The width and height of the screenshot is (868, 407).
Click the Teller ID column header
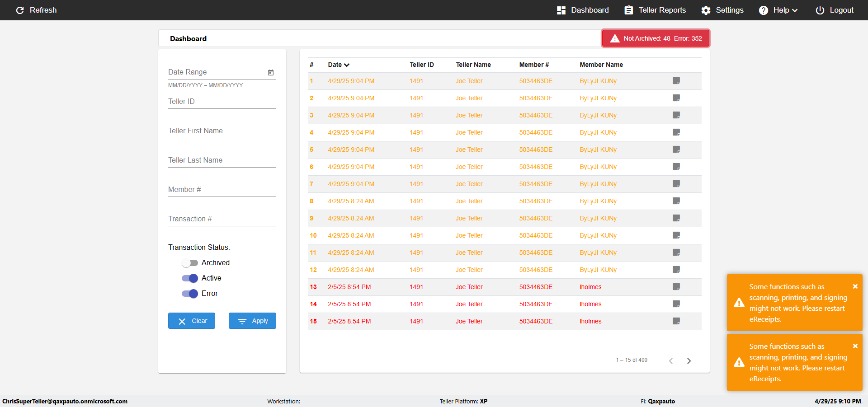422,65
